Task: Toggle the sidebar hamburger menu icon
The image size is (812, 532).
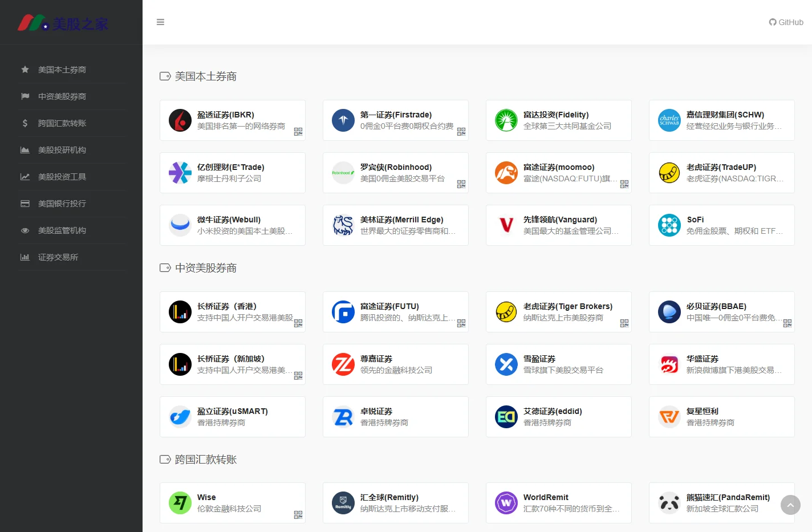Action: (x=160, y=22)
